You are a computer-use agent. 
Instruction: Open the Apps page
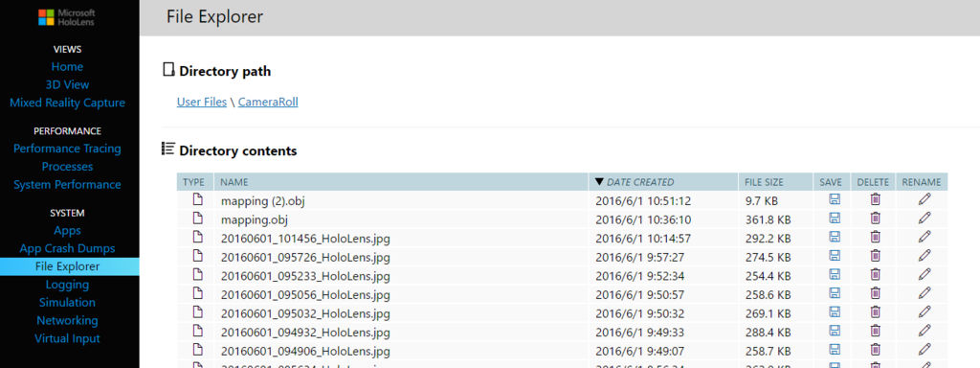pyautogui.click(x=68, y=230)
